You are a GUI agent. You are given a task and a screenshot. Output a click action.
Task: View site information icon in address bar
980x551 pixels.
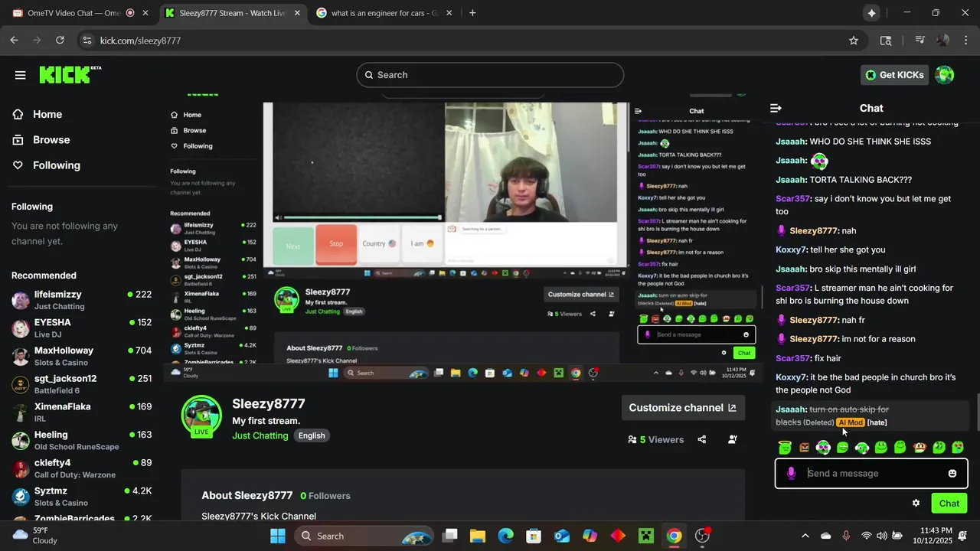[87, 41]
